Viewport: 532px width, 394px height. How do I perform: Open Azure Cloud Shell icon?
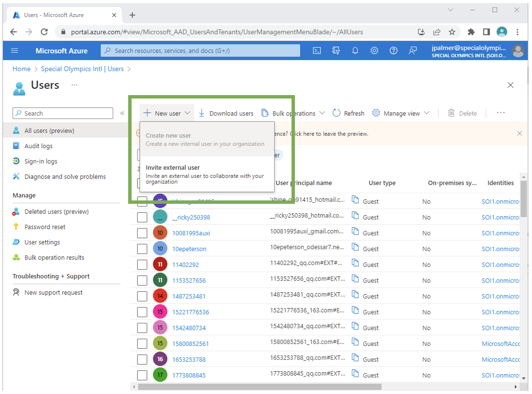point(317,51)
